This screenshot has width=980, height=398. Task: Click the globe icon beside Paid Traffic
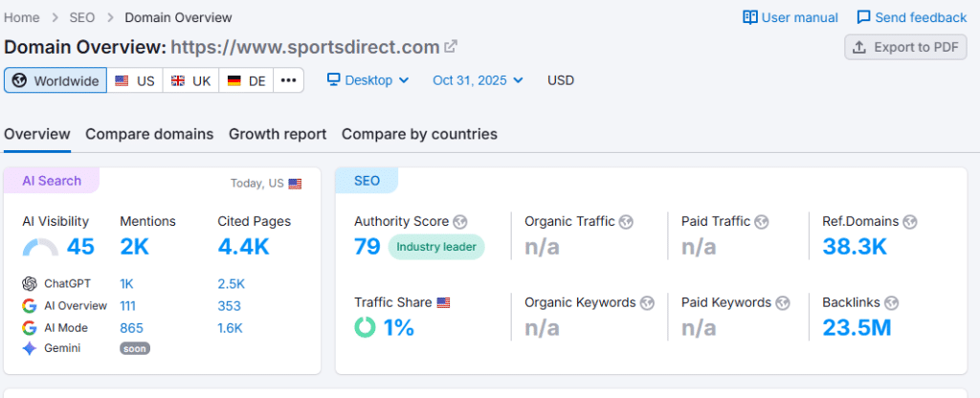[x=761, y=221]
